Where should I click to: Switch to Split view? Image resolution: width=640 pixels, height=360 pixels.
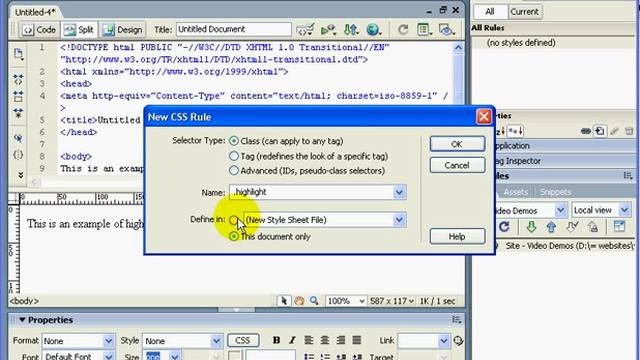click(79, 30)
